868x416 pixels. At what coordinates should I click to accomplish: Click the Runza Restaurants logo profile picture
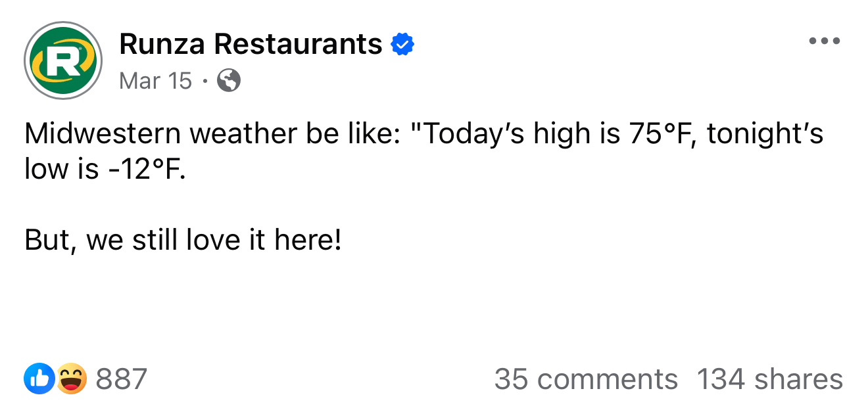click(x=62, y=60)
